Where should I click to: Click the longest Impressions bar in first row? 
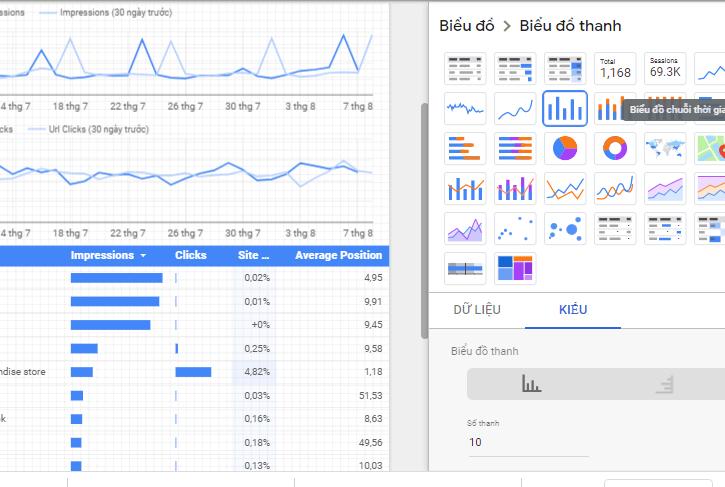tap(117, 278)
